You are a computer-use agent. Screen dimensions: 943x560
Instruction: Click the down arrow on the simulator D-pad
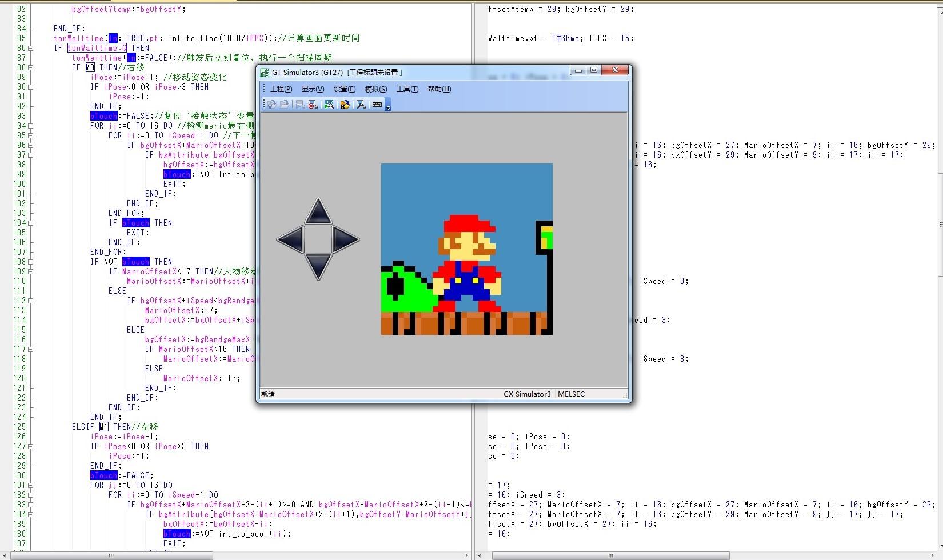click(318, 267)
